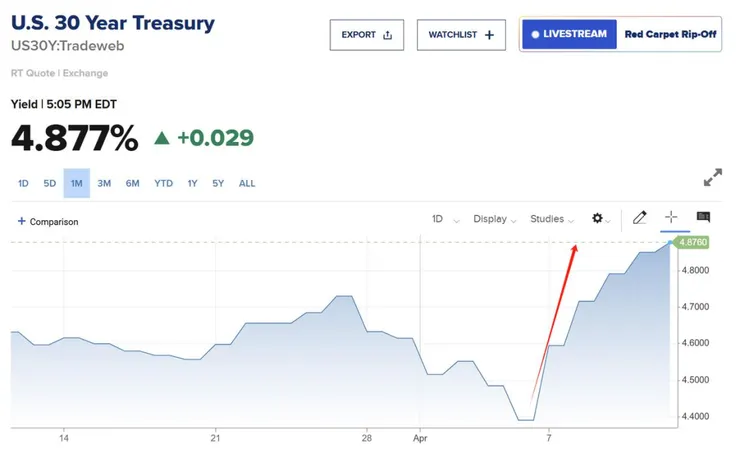
Task: Click the 4.8760 current yield label
Action: tap(693, 242)
